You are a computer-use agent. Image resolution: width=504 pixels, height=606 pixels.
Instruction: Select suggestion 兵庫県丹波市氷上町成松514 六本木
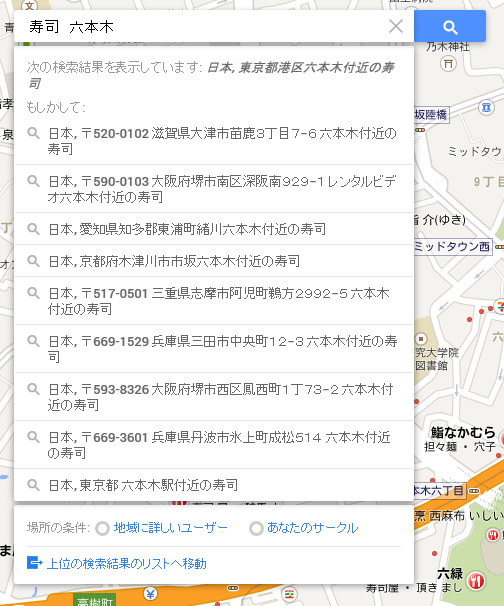214,445
